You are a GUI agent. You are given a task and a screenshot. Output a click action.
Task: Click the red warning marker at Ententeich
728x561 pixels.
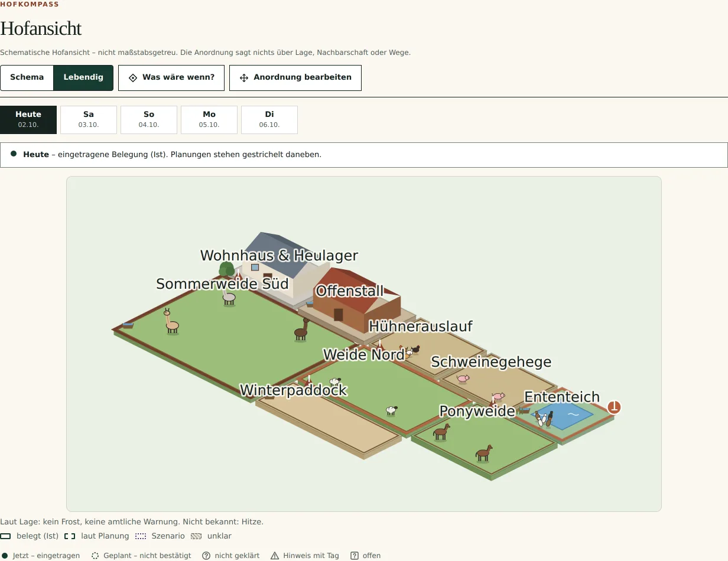point(615,407)
